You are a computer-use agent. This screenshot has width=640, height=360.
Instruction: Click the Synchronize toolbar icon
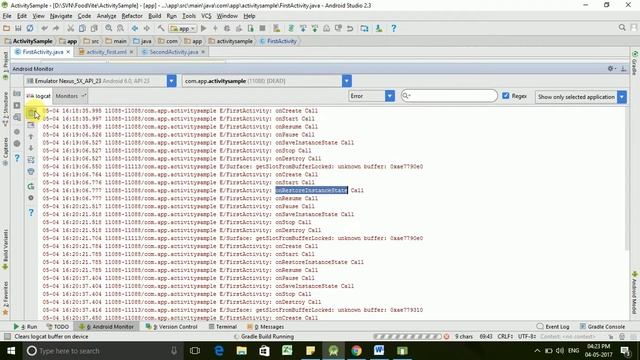(x=30, y=28)
